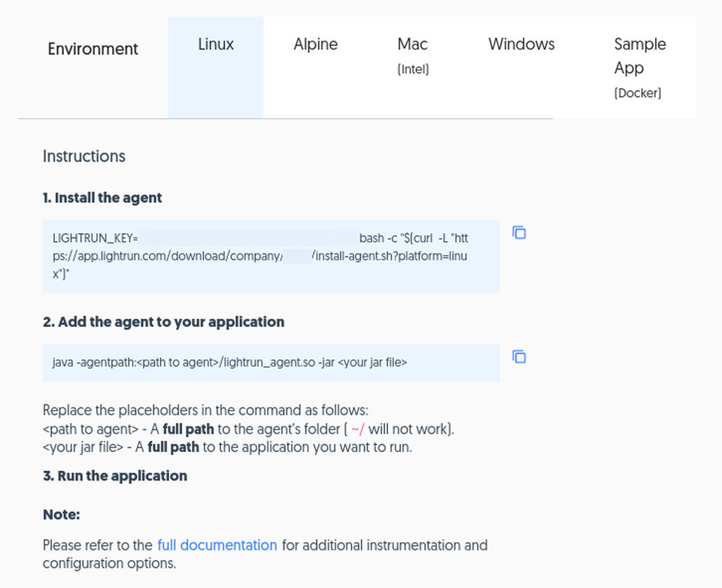722x588 pixels.
Task: Copy the java agentpath command
Action: click(519, 356)
